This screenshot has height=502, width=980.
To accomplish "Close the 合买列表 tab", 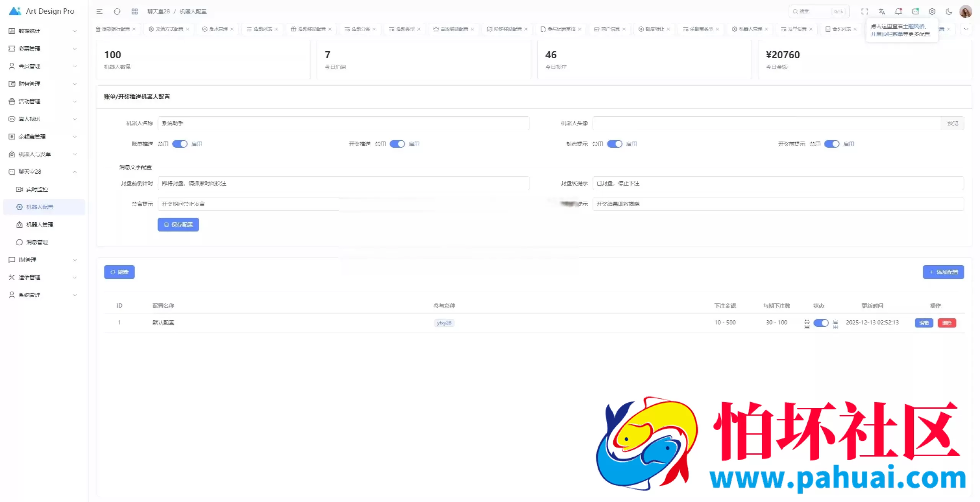I will [x=855, y=29].
